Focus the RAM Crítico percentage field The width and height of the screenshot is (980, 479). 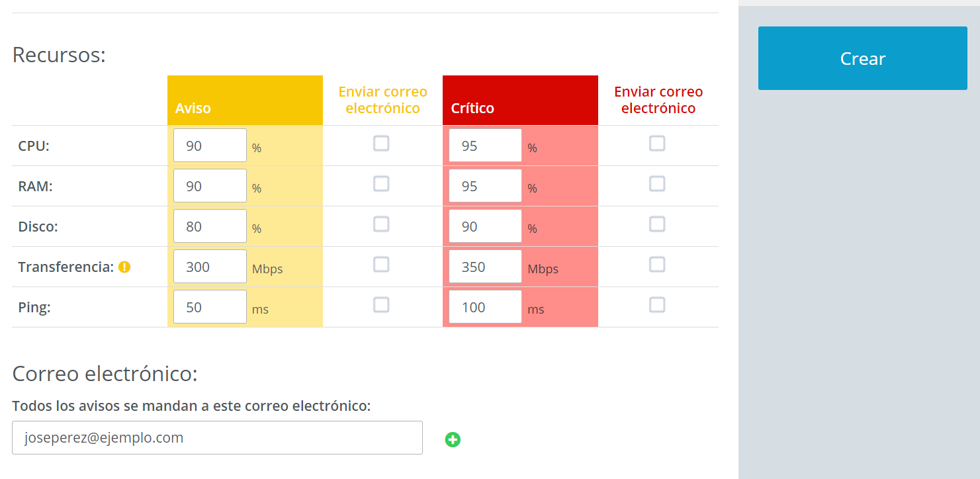[x=485, y=186]
